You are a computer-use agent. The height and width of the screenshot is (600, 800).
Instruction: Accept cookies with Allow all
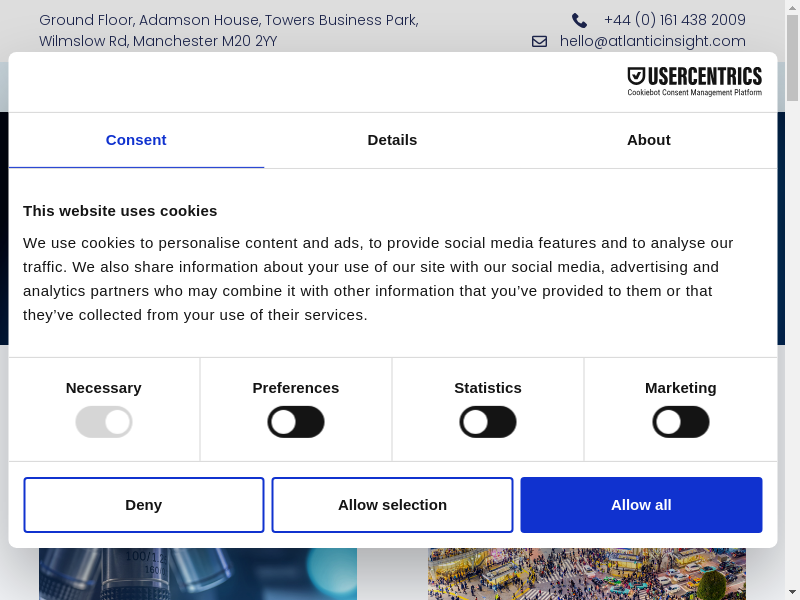pos(641,505)
